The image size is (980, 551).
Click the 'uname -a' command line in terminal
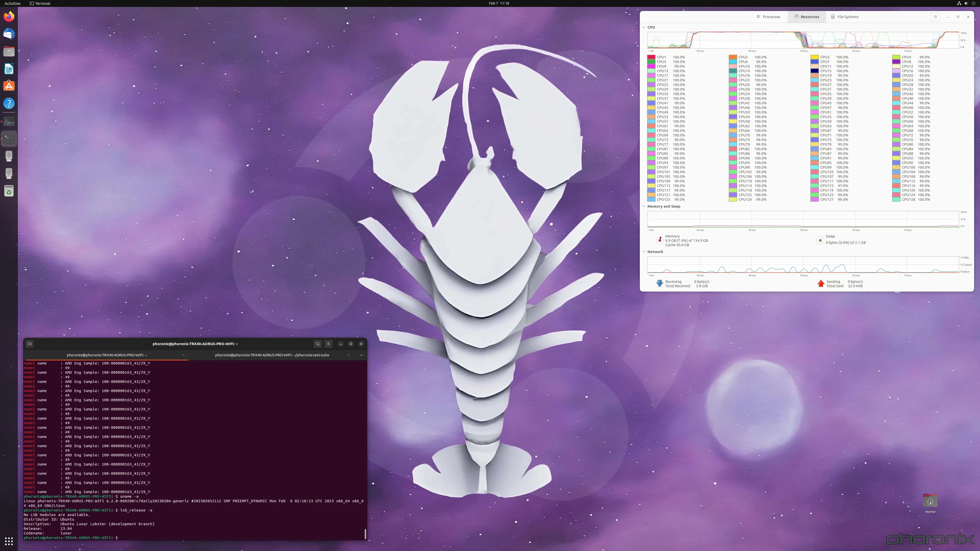(x=81, y=497)
